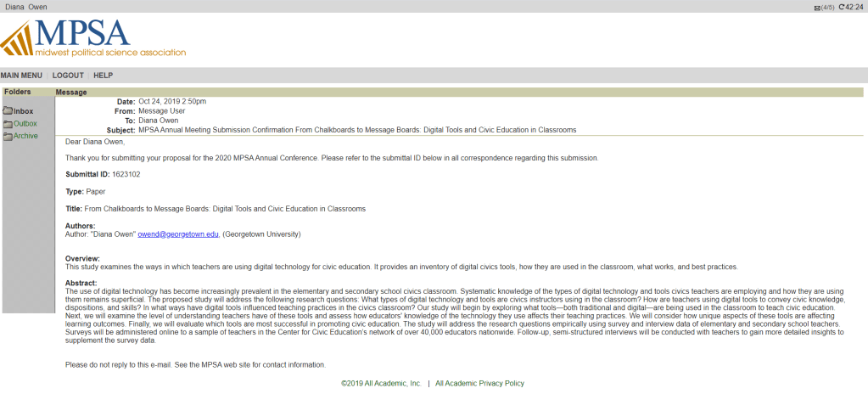Screen dimensions: 868x394
Task: Open the Archive folder link
Action: 25,136
